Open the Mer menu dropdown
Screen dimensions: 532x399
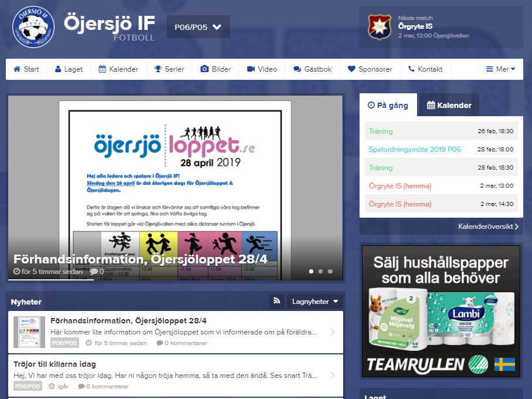coord(500,69)
